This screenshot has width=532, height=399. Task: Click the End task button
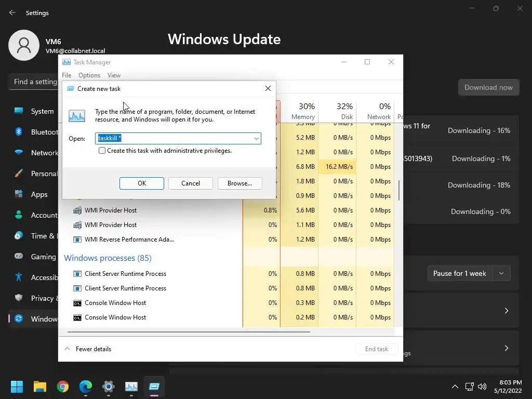coord(377,349)
